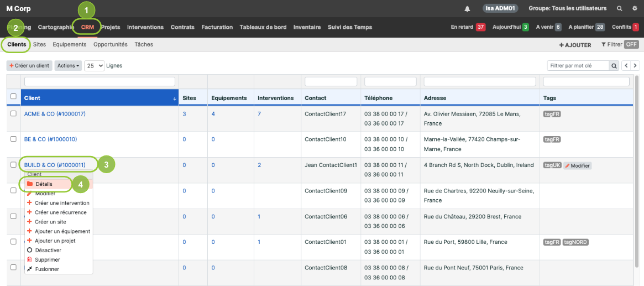The image size is (644, 286).
Task: Select Créer un site menu entry
Action: tap(59, 222)
